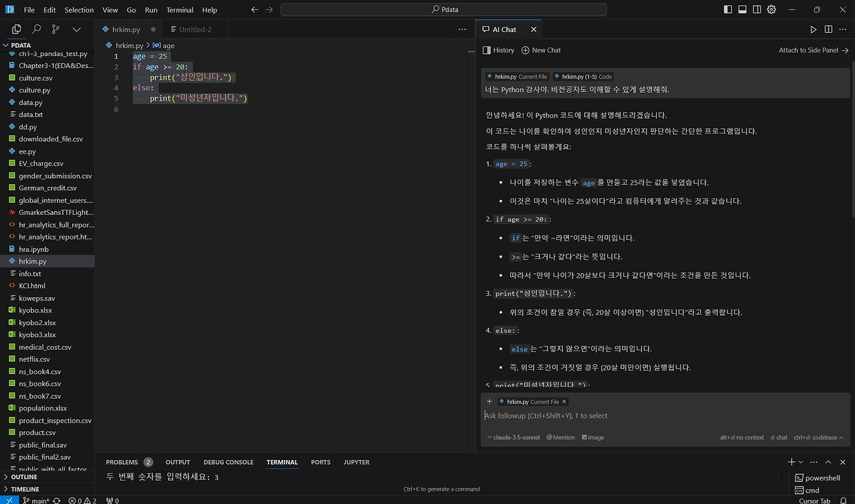The image size is (855, 504).
Task: Maximize the panel with the up chevron
Action: click(828, 462)
